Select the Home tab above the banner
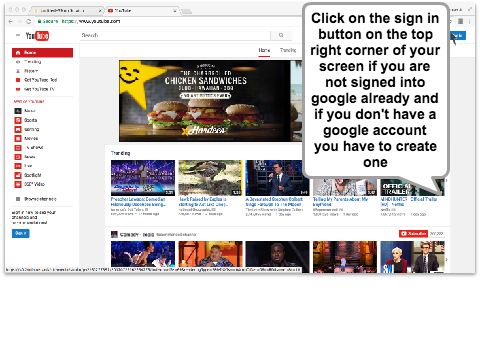Screen dimensions: 480x360 264,50
